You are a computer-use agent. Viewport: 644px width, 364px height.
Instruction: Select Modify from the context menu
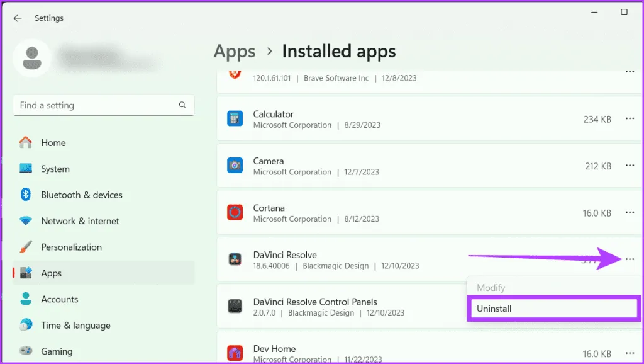point(491,288)
